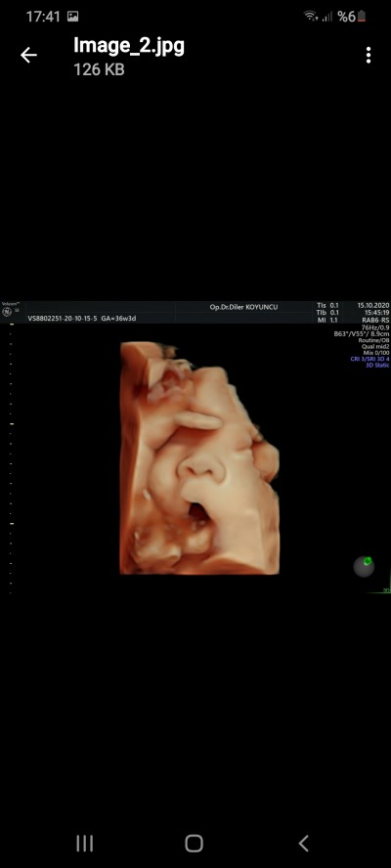Tap the navigation bar back chevron
This screenshot has width=391, height=868.
pyautogui.click(x=303, y=844)
